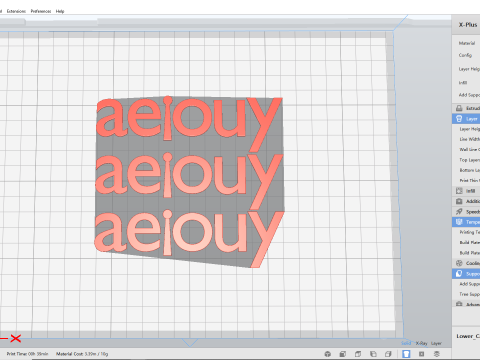Click the second cube view orientation icon

[x=358, y=354]
